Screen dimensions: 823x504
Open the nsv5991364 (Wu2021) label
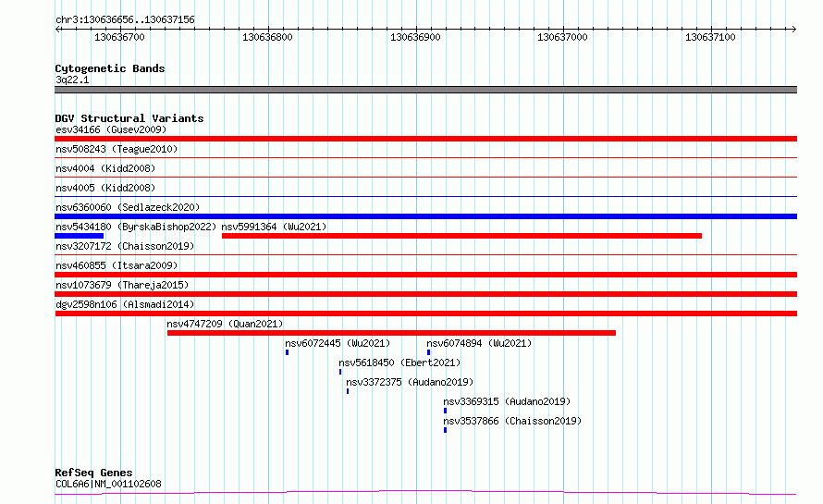point(274,227)
